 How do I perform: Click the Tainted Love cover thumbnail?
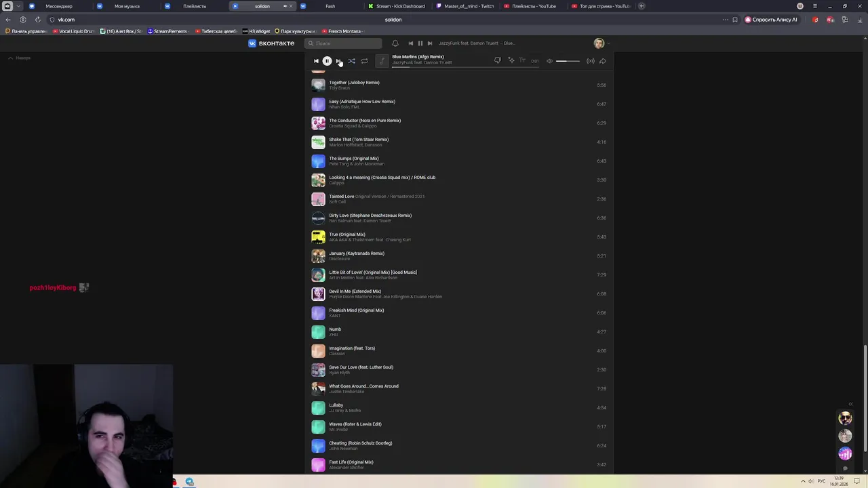[x=318, y=199]
